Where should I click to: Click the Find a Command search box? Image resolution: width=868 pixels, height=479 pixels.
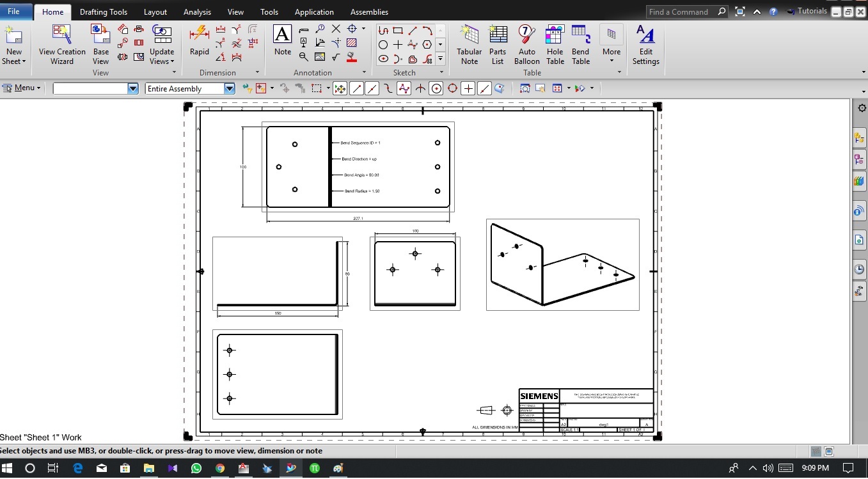(x=681, y=12)
